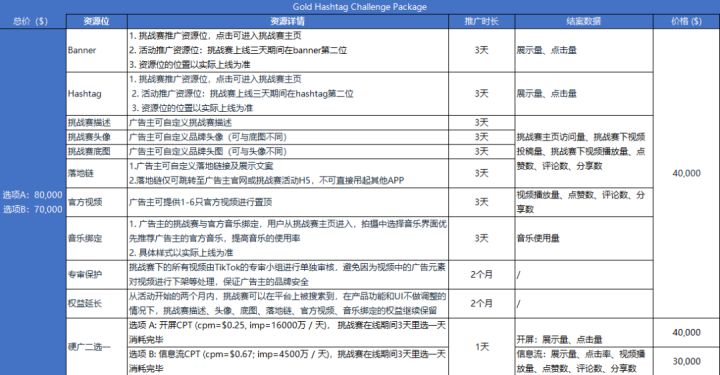Select the Gold Hashtag Challenge Package title cell
The image size is (720, 375).
coord(360,7)
